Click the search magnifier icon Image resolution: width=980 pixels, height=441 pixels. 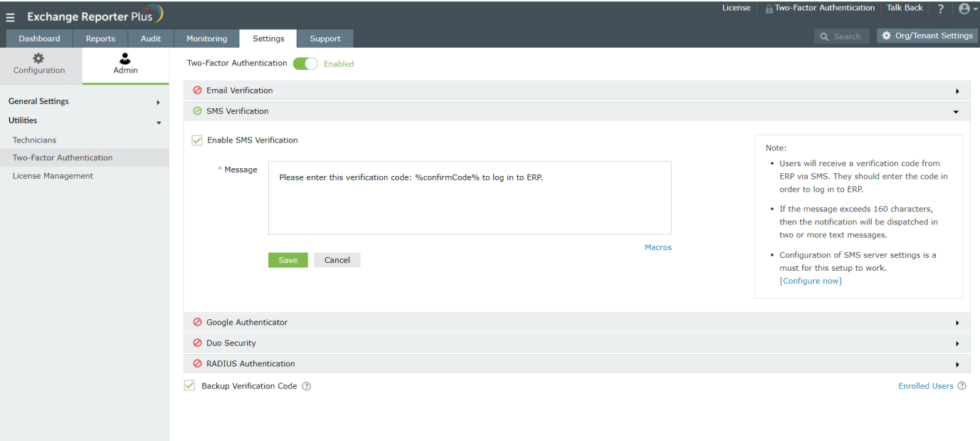pyautogui.click(x=825, y=36)
